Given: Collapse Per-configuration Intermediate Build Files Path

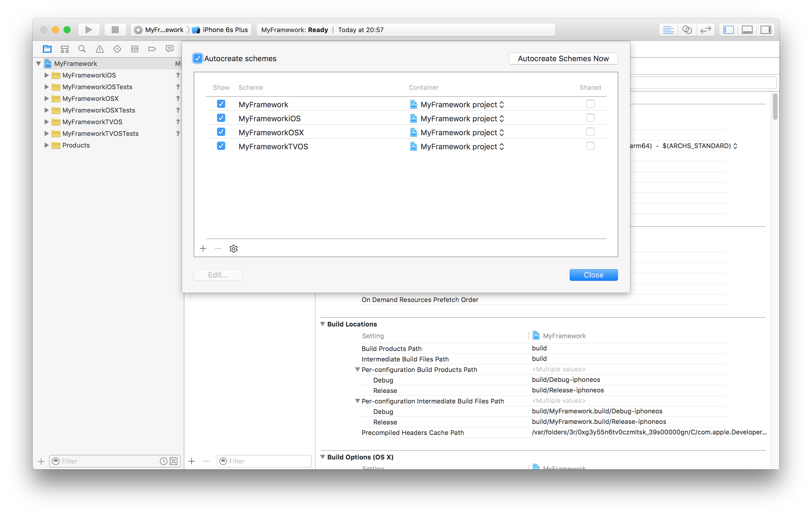Looking at the screenshot, I should pos(358,401).
